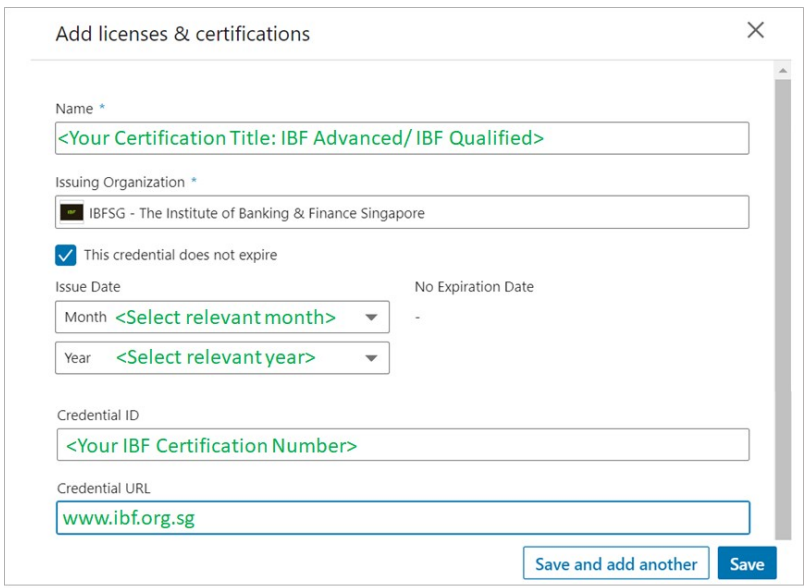
Task: Click the Save button
Action: tap(747, 563)
